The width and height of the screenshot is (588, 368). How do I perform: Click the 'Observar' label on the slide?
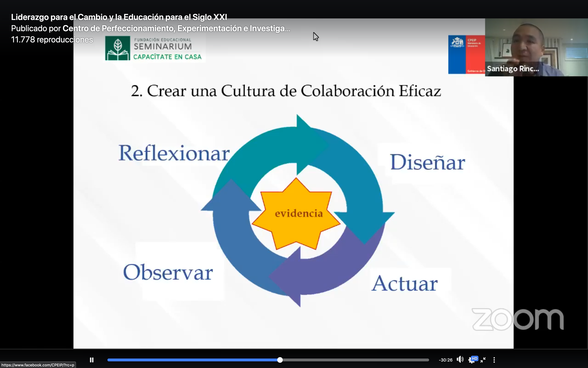click(x=168, y=272)
